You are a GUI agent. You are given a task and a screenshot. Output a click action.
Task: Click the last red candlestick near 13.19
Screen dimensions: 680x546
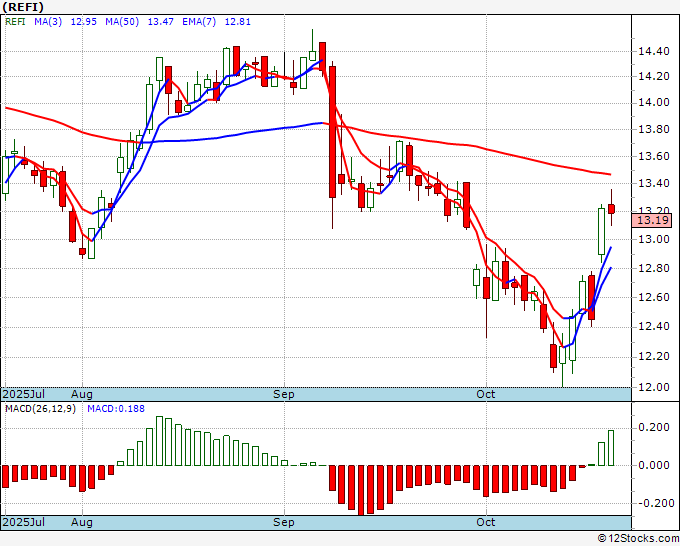tap(611, 209)
